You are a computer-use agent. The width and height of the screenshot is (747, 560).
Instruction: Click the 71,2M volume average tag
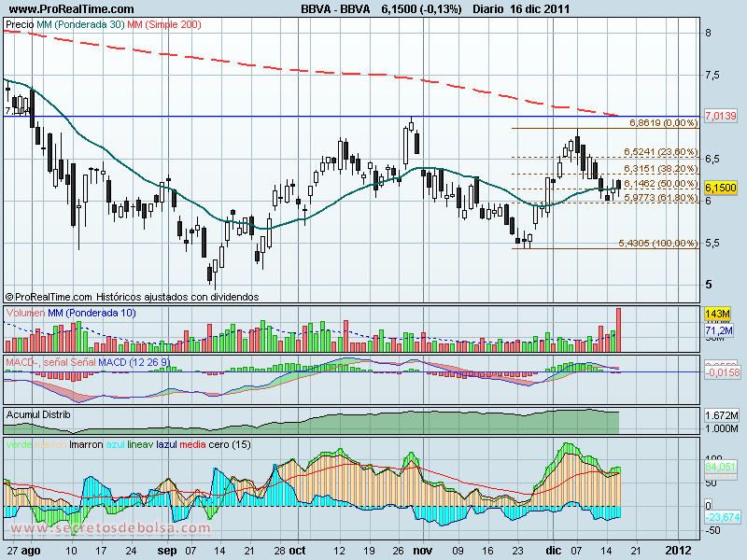719,330
